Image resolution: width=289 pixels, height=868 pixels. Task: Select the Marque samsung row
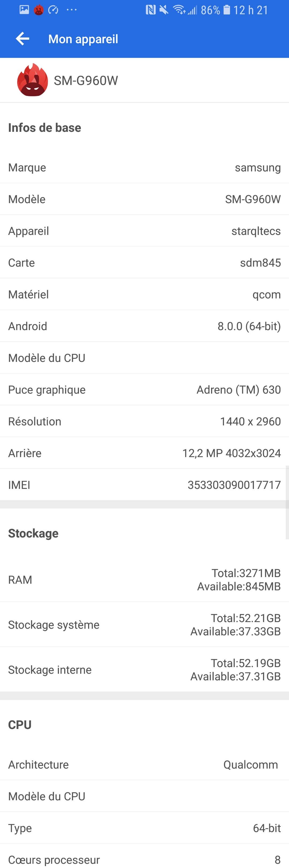144,167
